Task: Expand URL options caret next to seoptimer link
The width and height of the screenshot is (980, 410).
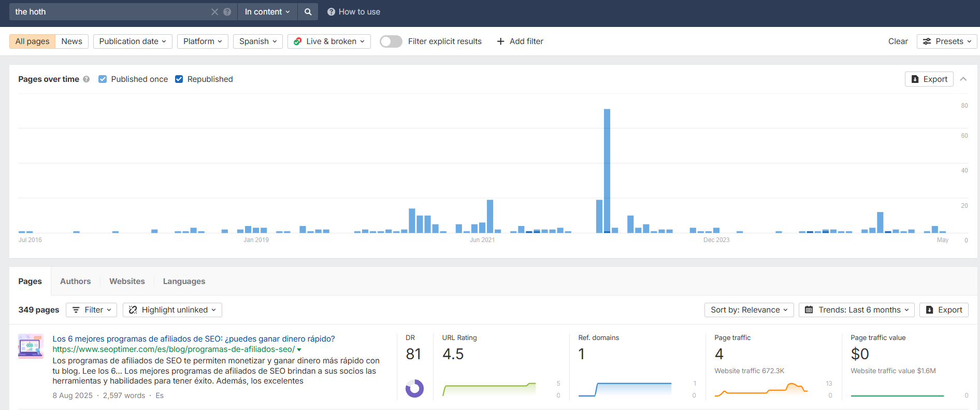Action: (299, 350)
